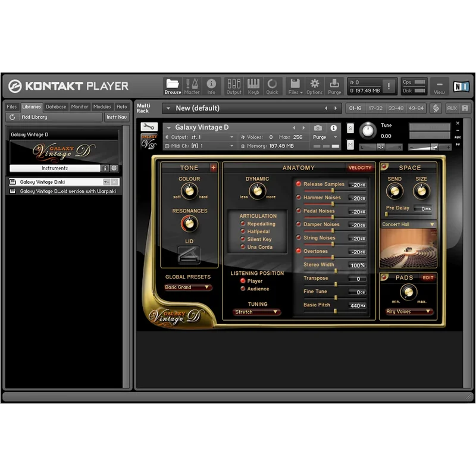Open the instrument info icon in header
Screen dimensions: 476x476
click(333, 128)
